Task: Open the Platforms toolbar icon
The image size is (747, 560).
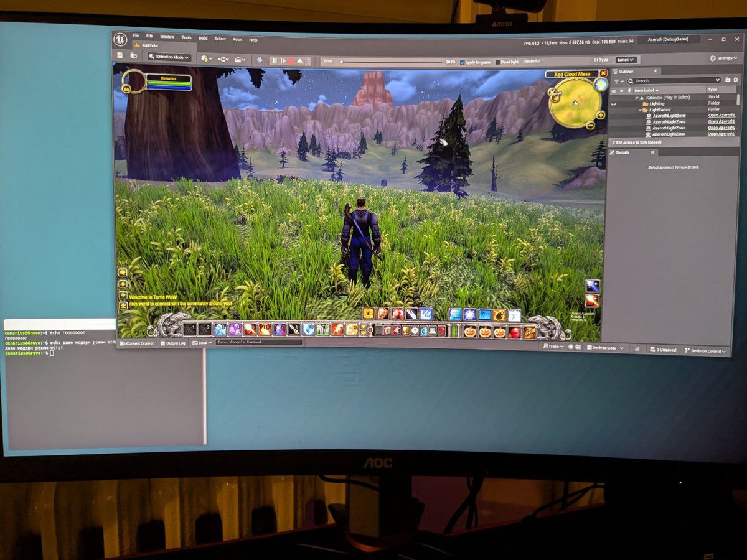Action: tap(260, 60)
